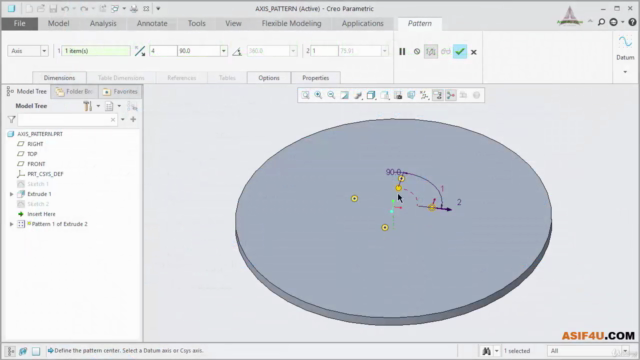
Task: Flip angular direction with arrow icon
Action: (140, 51)
